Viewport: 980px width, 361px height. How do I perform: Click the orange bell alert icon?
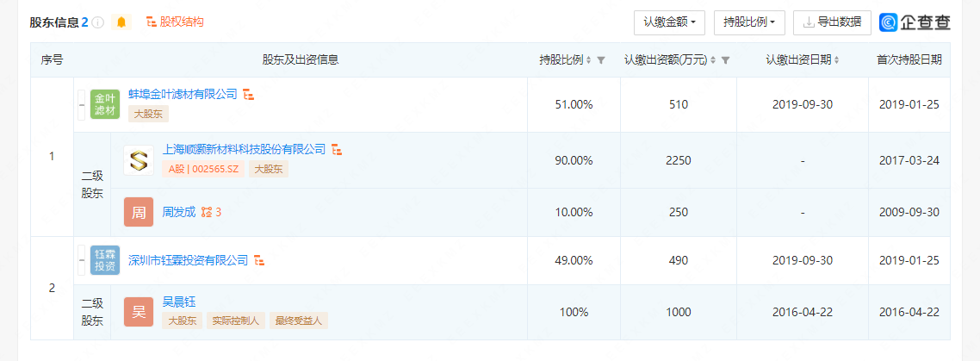pos(121,22)
